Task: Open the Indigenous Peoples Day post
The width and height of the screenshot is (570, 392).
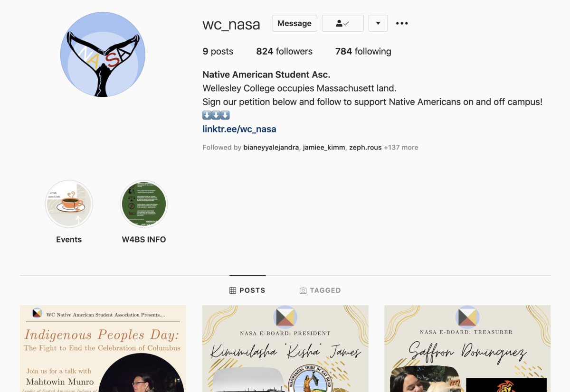Action: click(x=103, y=348)
